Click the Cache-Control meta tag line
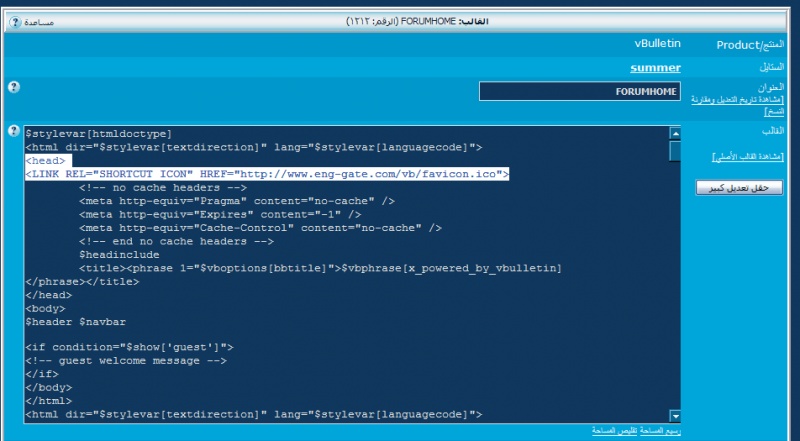 (x=260, y=228)
